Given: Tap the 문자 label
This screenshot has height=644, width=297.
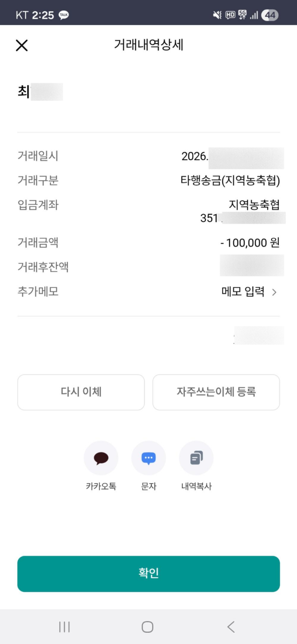Looking at the screenshot, I should [148, 486].
